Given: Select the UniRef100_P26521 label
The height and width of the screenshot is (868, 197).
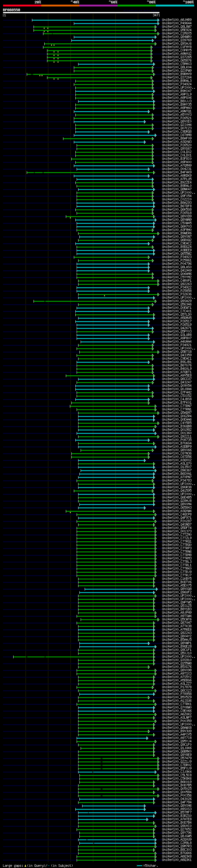Looking at the screenshot, I should point(177,118).
